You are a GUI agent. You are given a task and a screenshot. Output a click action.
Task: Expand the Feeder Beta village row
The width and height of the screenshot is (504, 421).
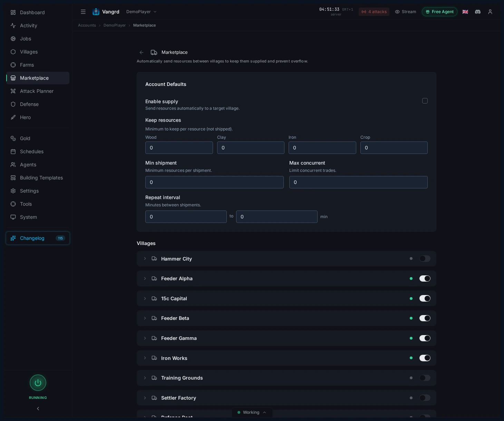145,318
